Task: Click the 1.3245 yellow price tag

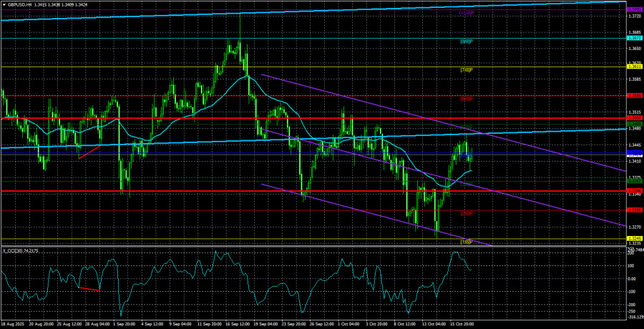Action: coord(633,238)
